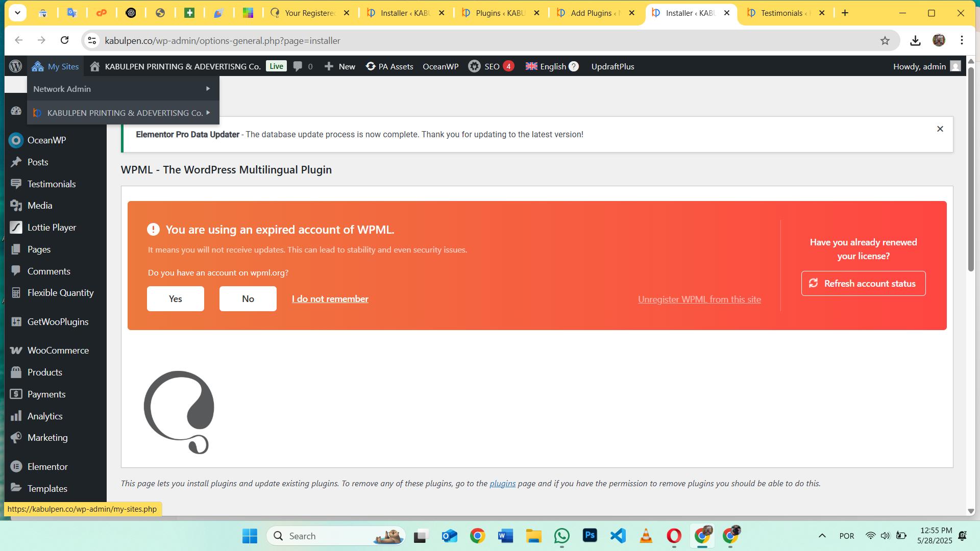Go back to previous page
This screenshot has height=551, width=980.
(19, 40)
